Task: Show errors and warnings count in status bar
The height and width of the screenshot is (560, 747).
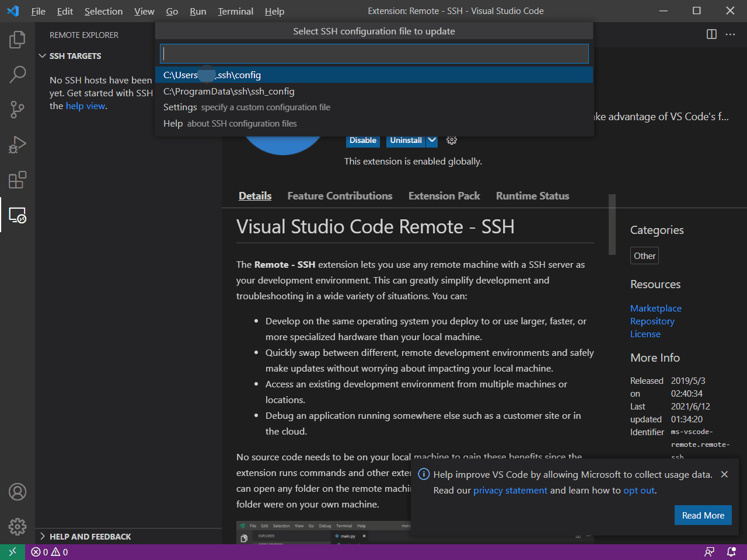Action: coord(50,552)
